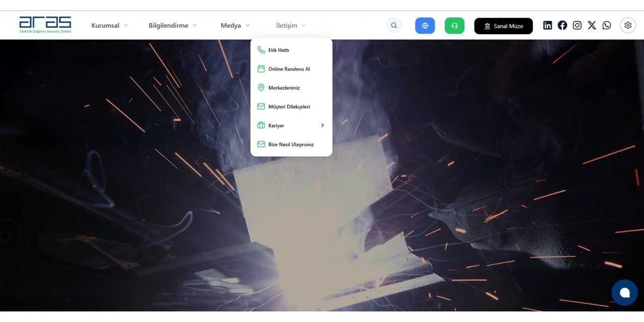Open the globe language selector
This screenshot has width=644, height=322.
click(x=425, y=26)
